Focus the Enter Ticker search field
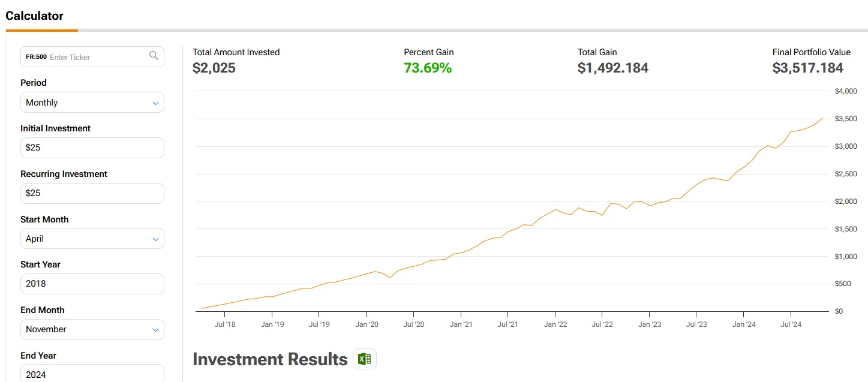The width and height of the screenshot is (868, 382). [x=96, y=57]
